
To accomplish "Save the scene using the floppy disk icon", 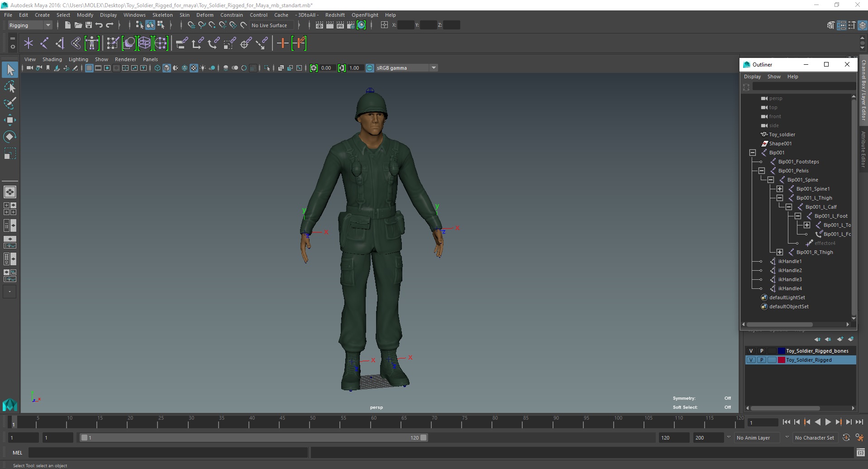I will (89, 25).
